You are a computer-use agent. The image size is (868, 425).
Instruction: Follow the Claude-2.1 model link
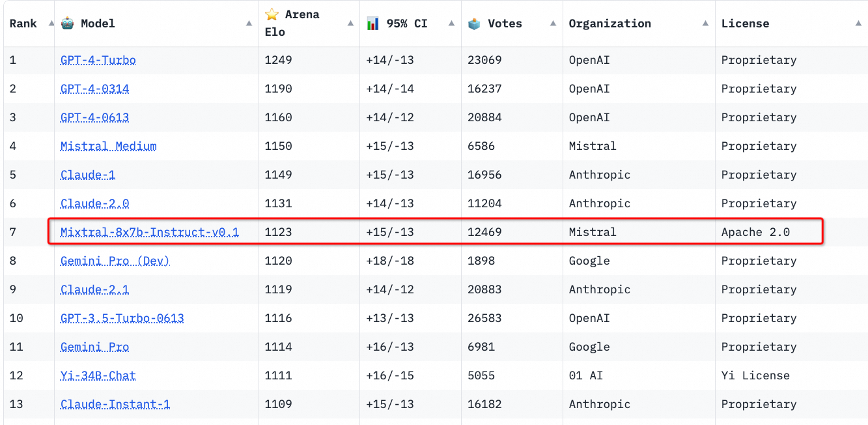click(95, 289)
